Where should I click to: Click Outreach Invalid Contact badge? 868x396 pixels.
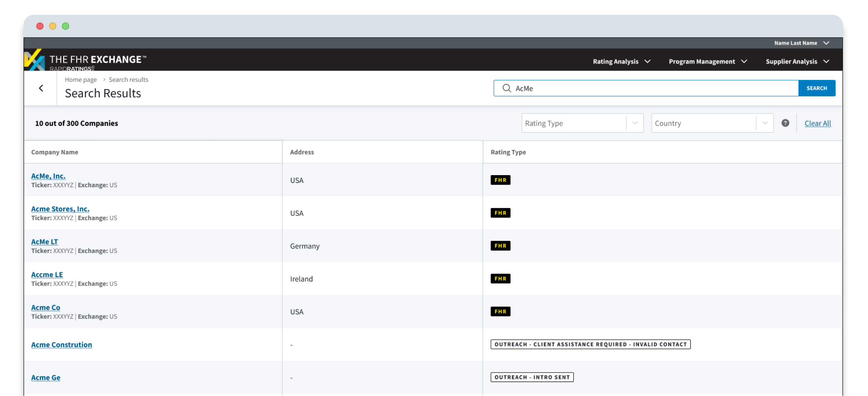click(x=590, y=344)
